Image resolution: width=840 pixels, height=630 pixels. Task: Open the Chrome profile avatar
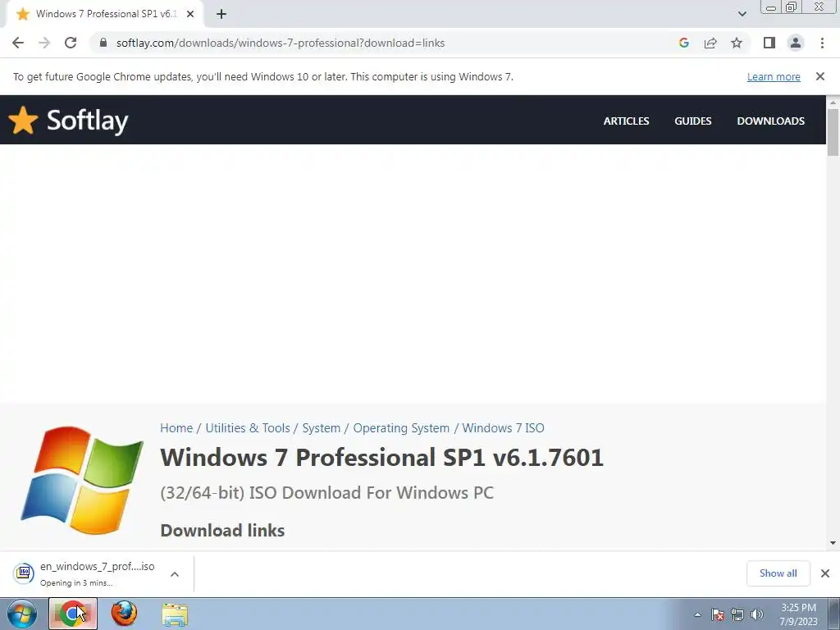pyautogui.click(x=796, y=43)
